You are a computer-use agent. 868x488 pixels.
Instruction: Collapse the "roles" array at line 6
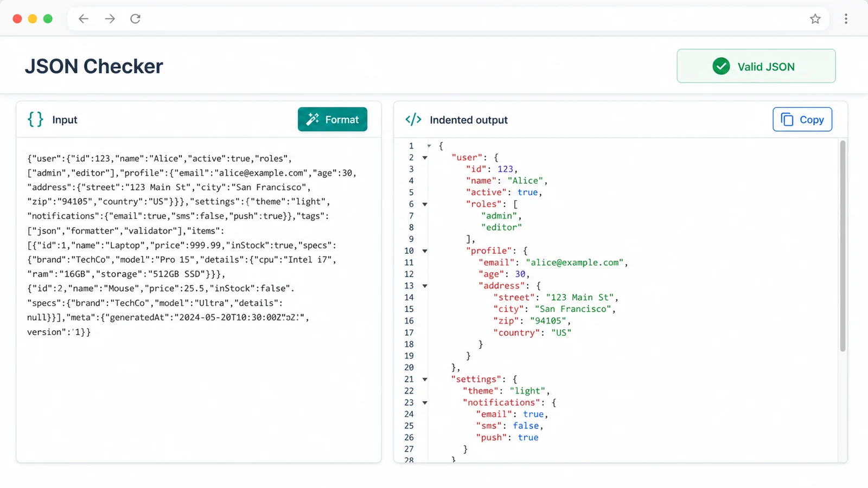tap(425, 204)
